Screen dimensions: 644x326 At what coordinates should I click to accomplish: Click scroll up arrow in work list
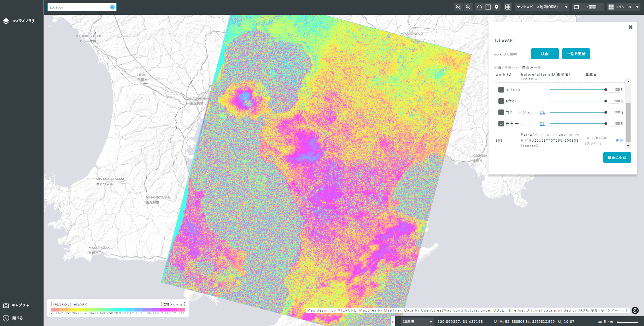628,82
